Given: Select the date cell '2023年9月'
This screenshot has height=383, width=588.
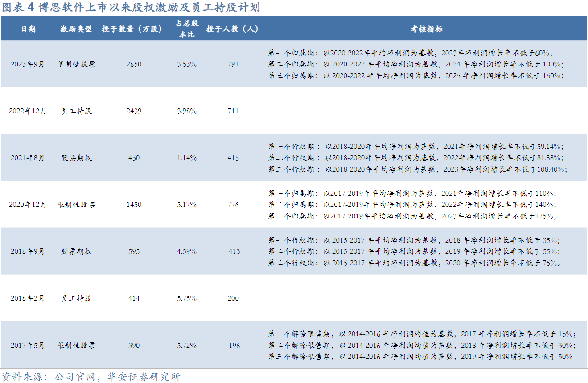Looking at the screenshot, I should (x=28, y=64).
